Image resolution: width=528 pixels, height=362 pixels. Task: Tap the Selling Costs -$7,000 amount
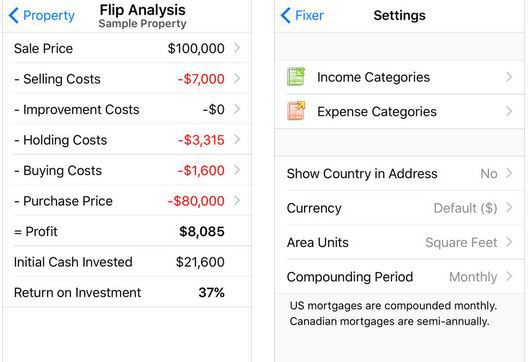point(201,79)
